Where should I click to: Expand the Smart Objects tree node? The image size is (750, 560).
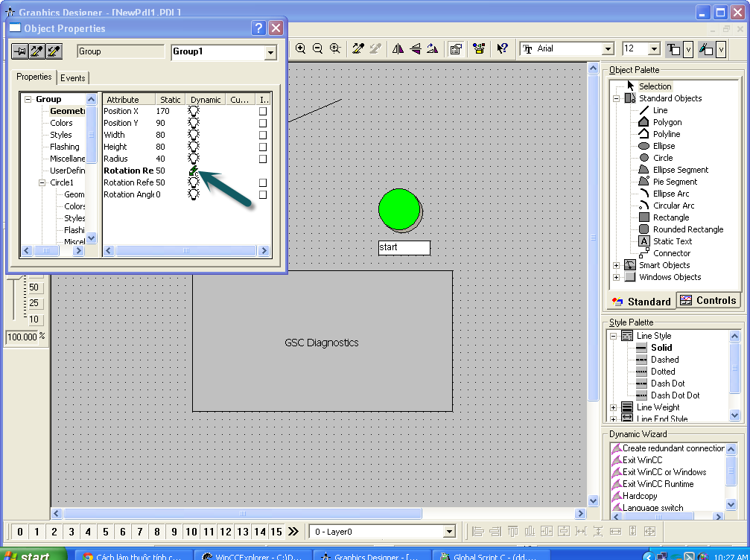coord(617,265)
